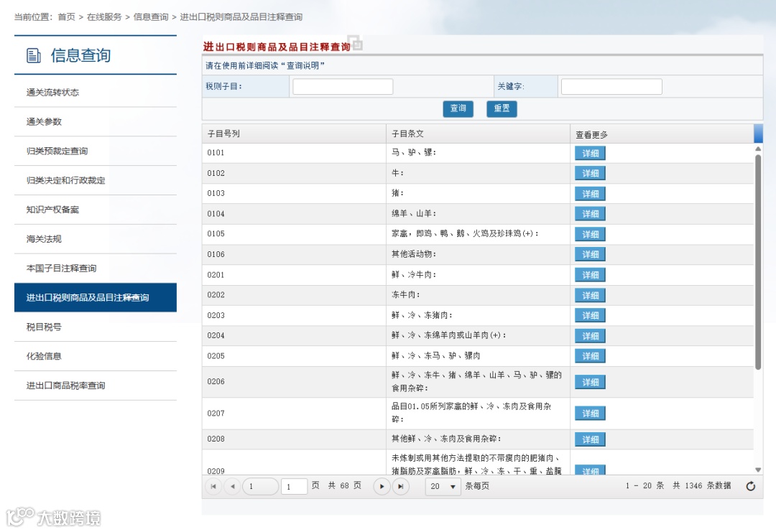The height and width of the screenshot is (532, 776).
Task: Select cell code 0203
Action: click(216, 315)
